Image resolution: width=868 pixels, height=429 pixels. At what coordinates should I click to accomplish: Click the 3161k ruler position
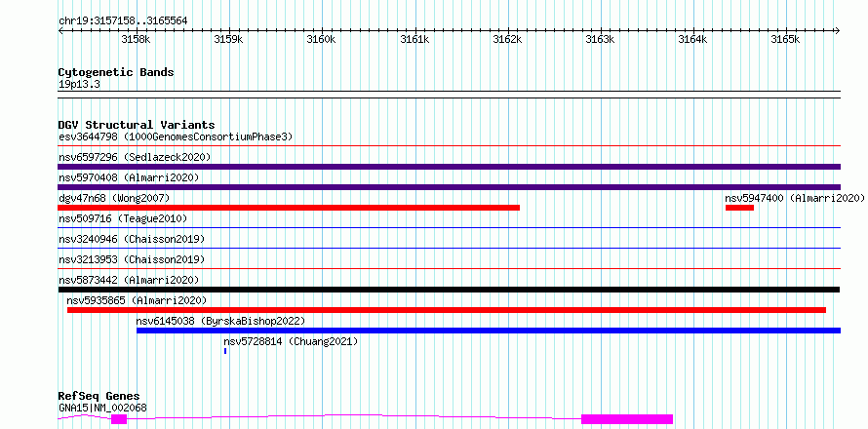tap(414, 39)
